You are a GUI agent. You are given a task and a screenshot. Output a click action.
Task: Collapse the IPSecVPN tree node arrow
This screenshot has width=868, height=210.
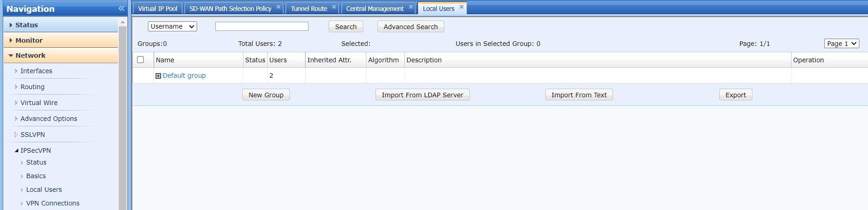[16, 150]
